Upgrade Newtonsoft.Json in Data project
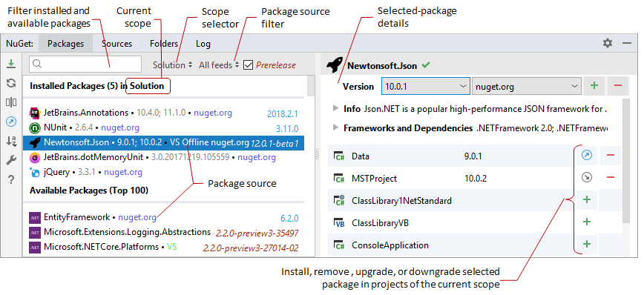 (x=588, y=156)
